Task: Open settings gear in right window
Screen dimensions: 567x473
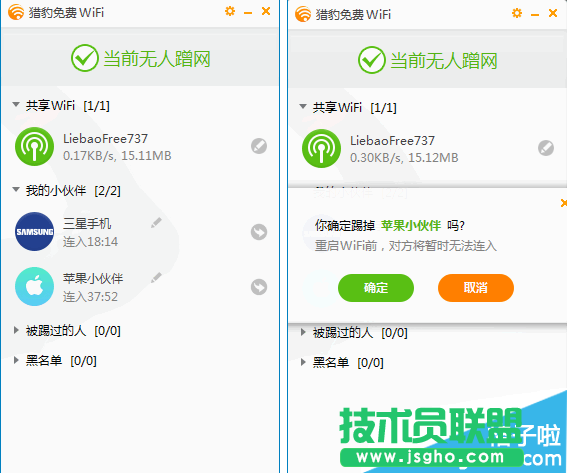Action: (x=517, y=13)
